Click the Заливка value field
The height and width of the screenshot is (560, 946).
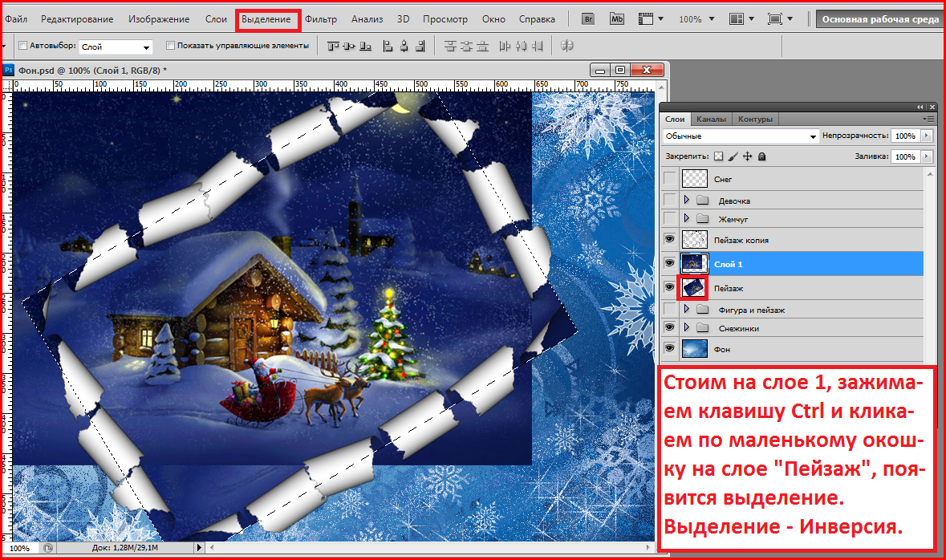click(906, 156)
